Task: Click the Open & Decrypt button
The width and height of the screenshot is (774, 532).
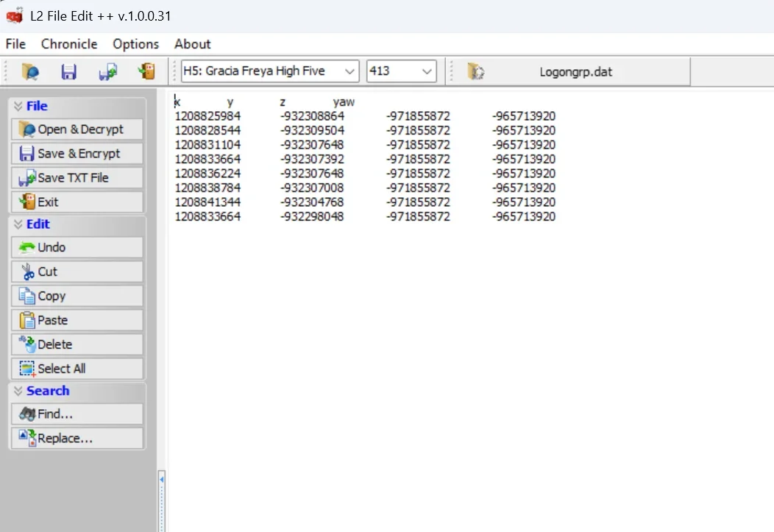Action: click(x=77, y=130)
